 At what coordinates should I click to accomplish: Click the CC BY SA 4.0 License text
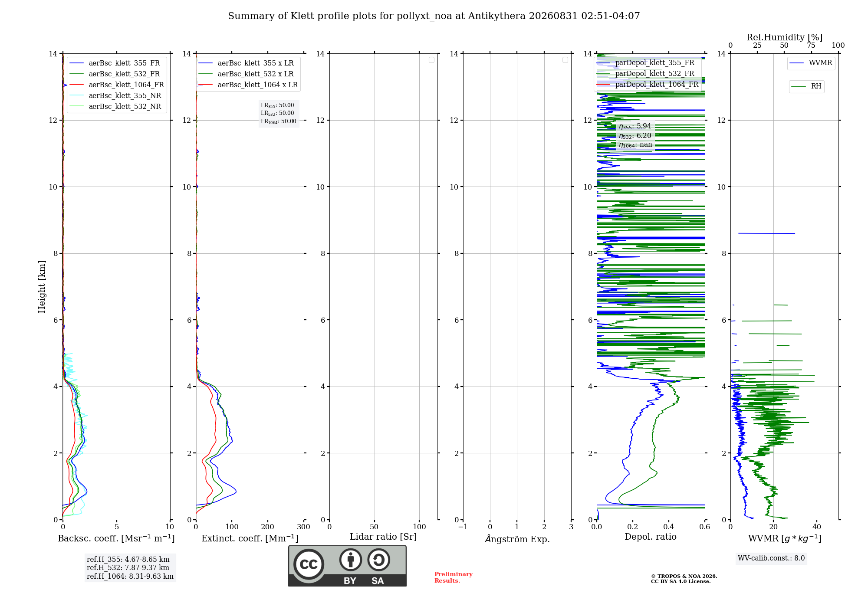[x=681, y=581]
